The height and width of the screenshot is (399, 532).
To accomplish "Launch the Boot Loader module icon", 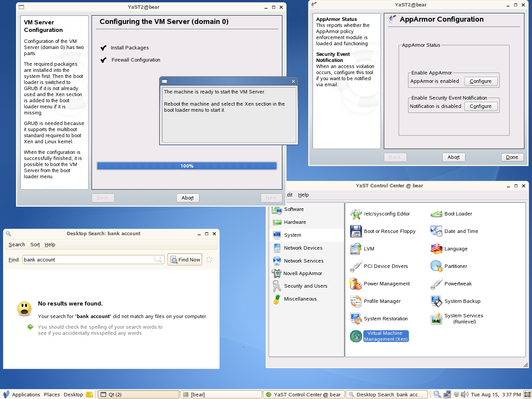I will [436, 214].
